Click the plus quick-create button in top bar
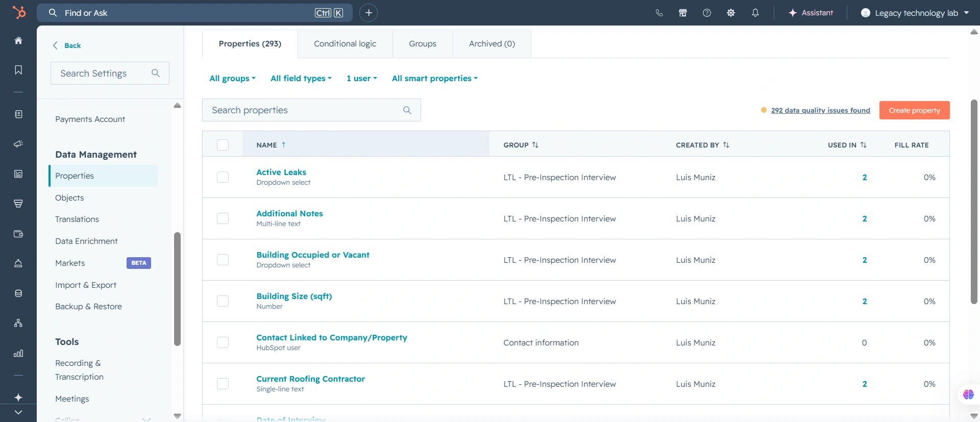This screenshot has width=980, height=422. pyautogui.click(x=369, y=13)
